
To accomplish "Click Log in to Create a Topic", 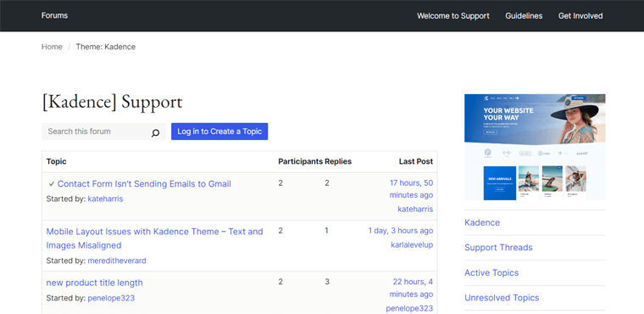I will [219, 132].
